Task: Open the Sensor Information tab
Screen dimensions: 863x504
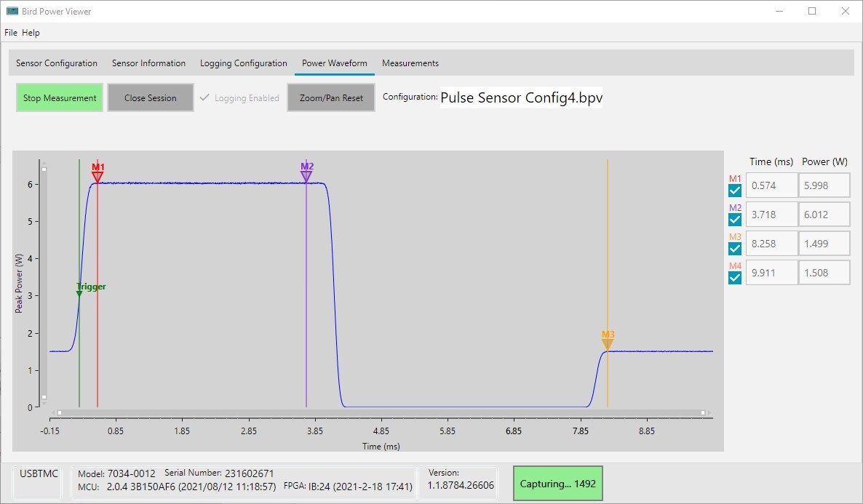Action: tap(148, 63)
